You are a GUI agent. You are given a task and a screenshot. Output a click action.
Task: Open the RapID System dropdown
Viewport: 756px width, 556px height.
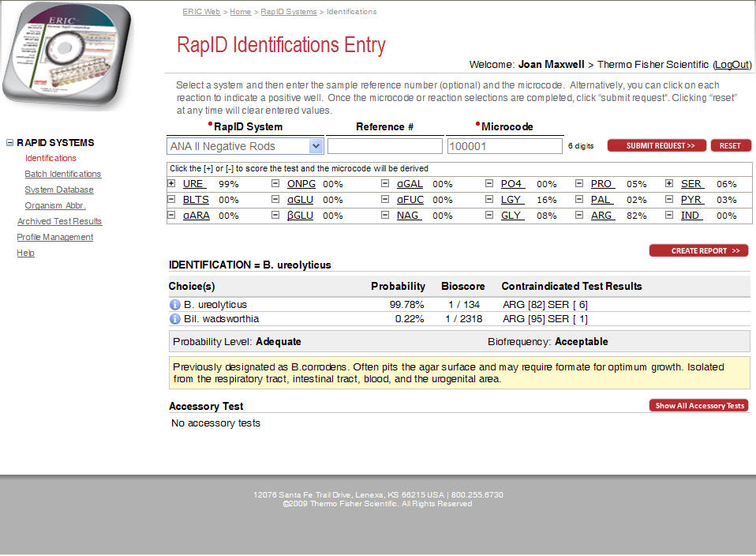pos(245,146)
